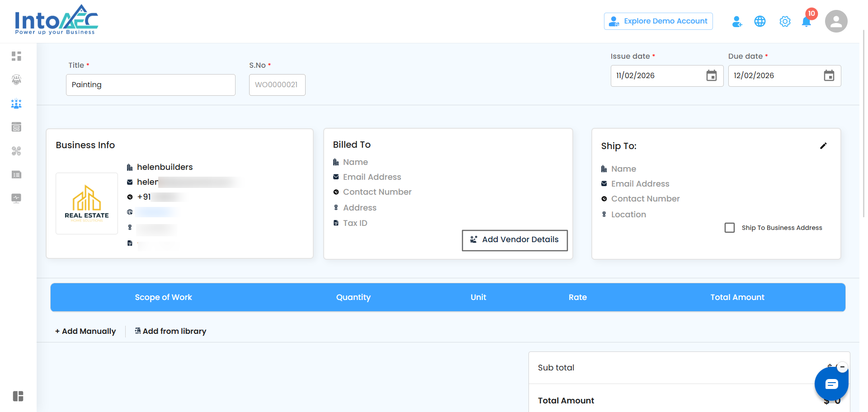Click the Billed To Name placeholder
Viewport: 868px width, 412px height.
(355, 162)
